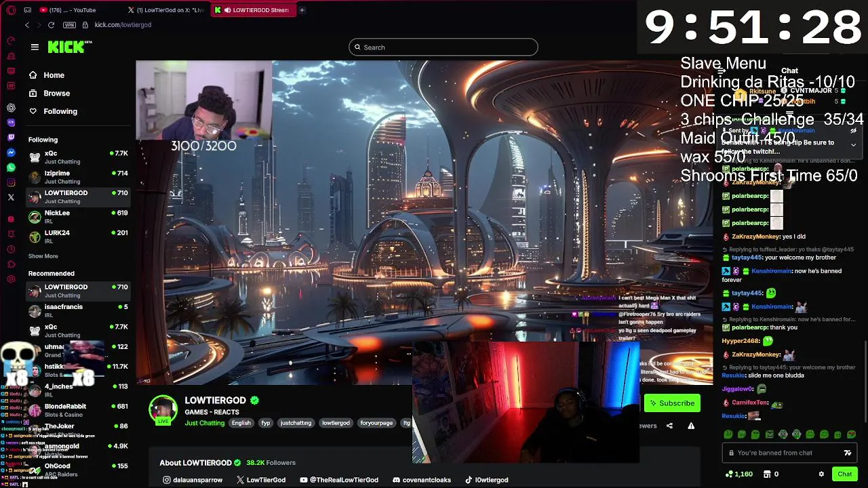
Task: Select the LOWTIERGOD Stream tab
Action: [x=254, y=10]
